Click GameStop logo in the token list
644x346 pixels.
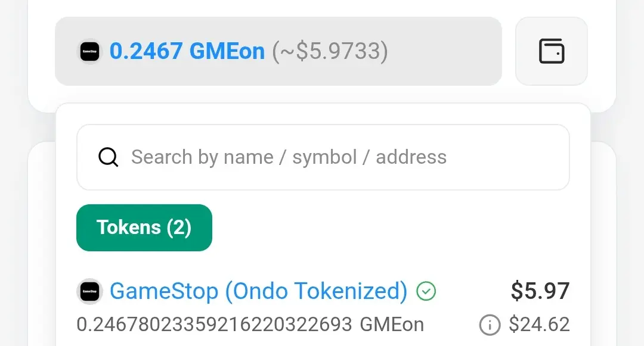tap(89, 292)
